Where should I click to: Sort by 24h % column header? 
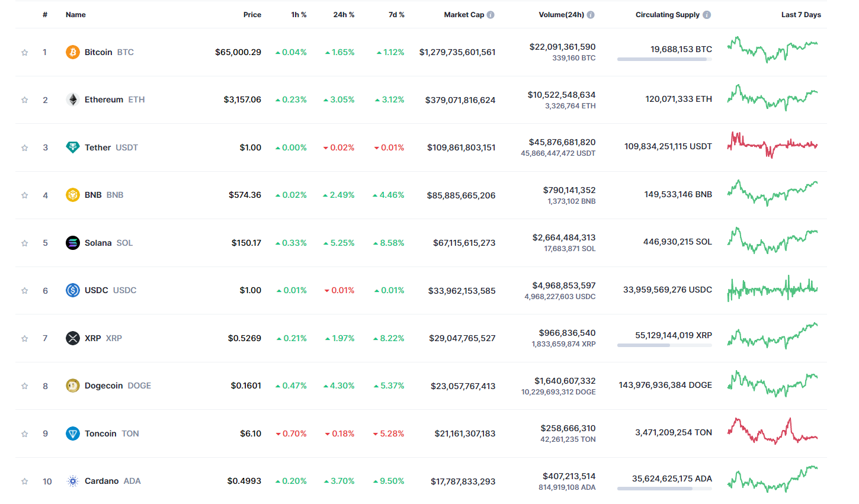point(344,15)
